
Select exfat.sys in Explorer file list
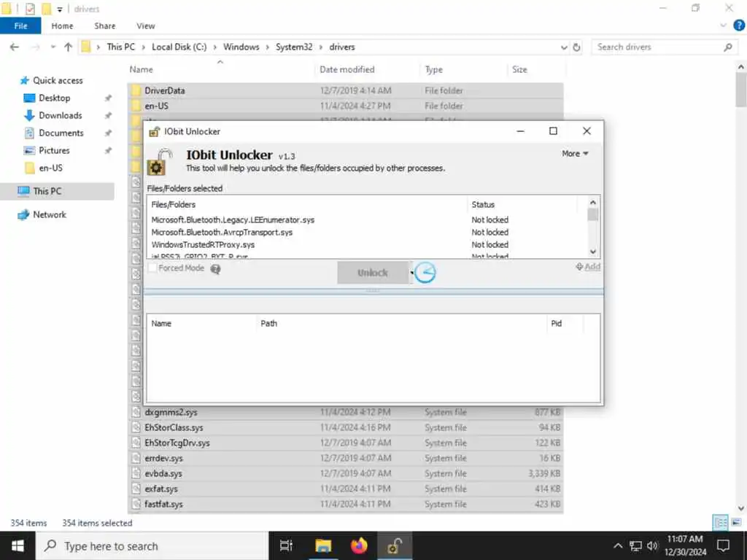161,489
